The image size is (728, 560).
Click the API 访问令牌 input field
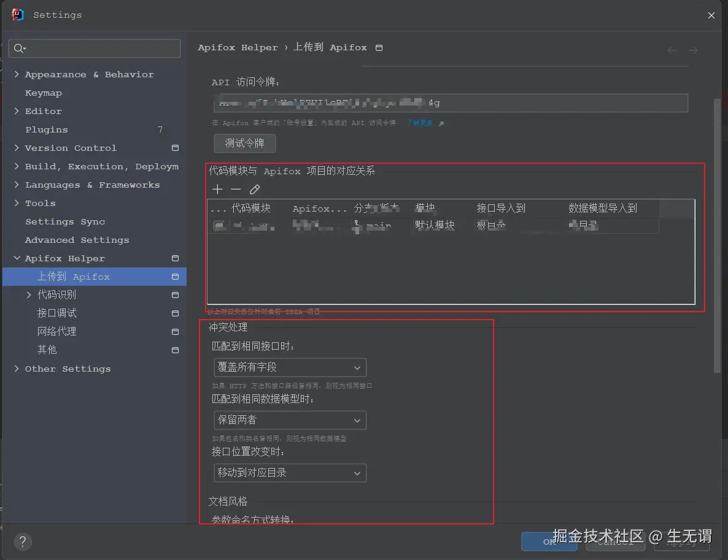(x=451, y=103)
